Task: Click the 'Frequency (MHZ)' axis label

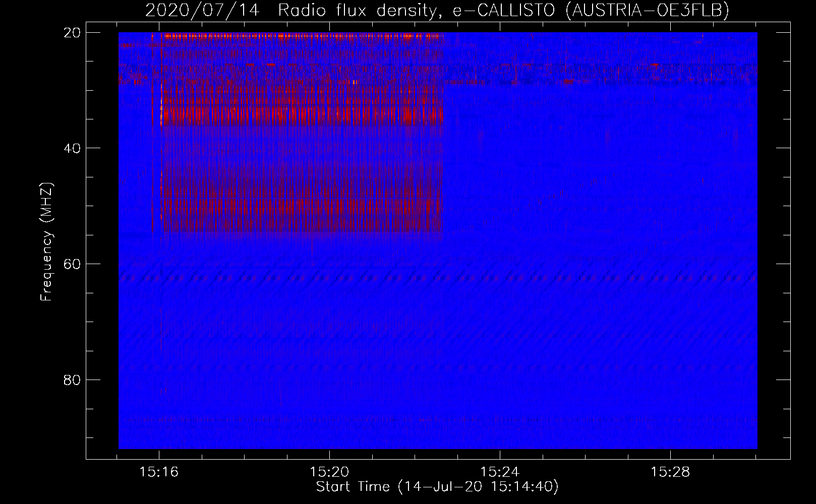Action: (46, 242)
